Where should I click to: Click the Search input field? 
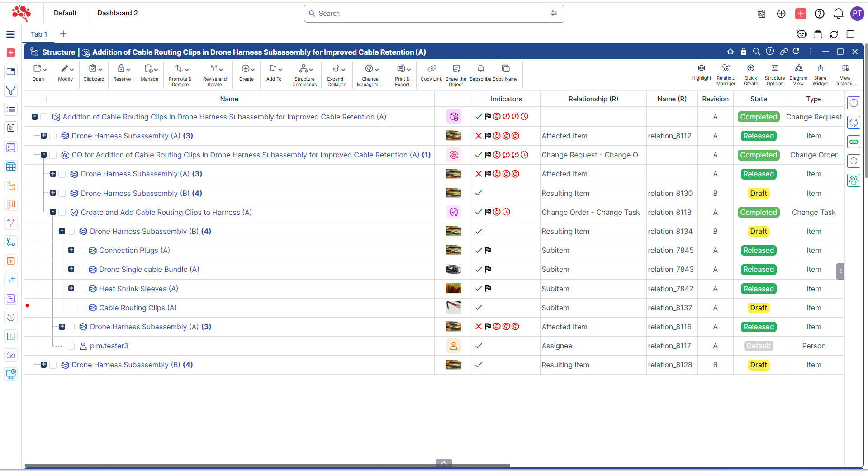click(430, 14)
